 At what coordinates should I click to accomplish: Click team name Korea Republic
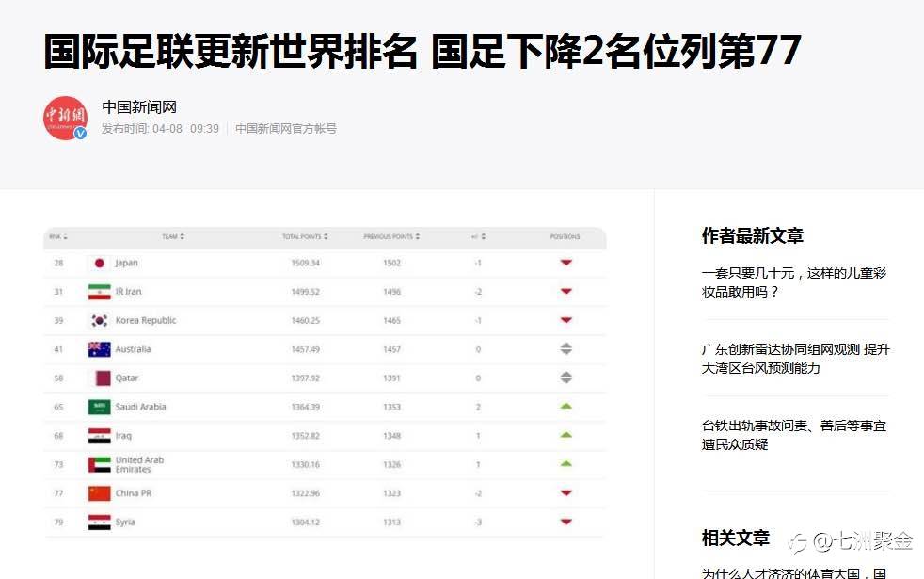pyautogui.click(x=146, y=321)
